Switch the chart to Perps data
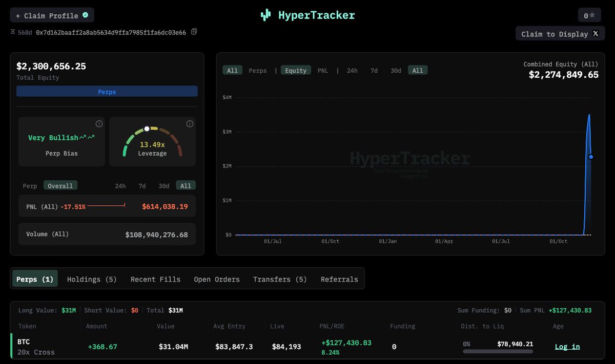Screen dimensions: 615x364 click(x=257, y=70)
